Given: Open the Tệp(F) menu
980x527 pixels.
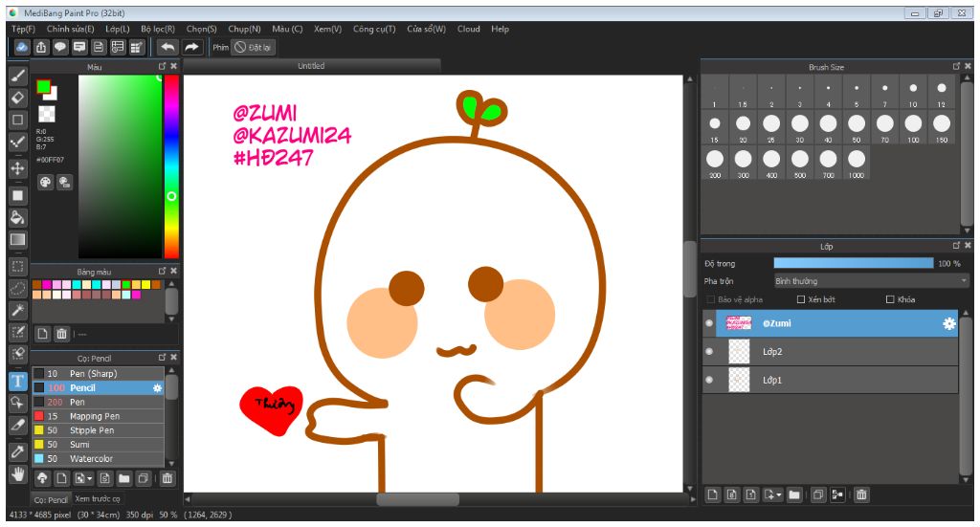Looking at the screenshot, I should click(x=23, y=29).
